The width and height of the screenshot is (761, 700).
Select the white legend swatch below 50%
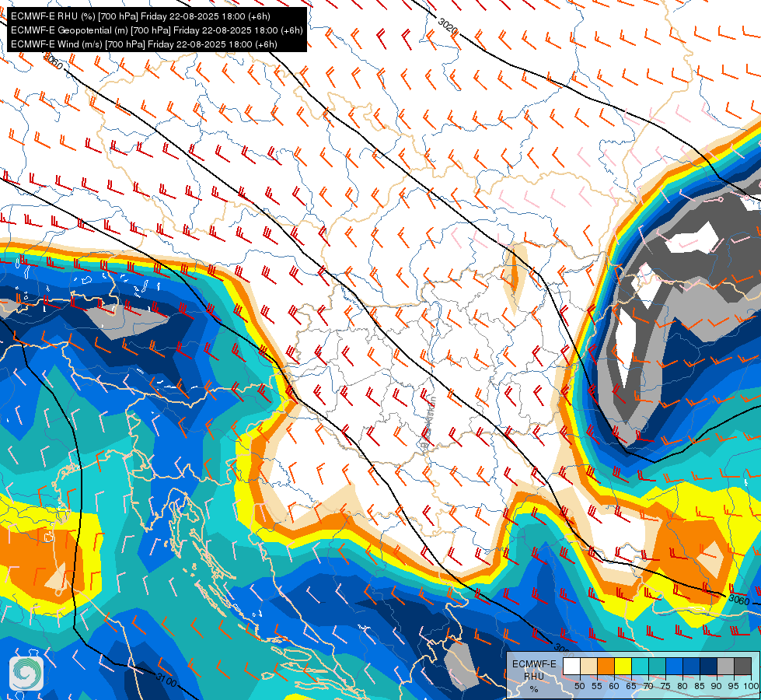[571, 666]
